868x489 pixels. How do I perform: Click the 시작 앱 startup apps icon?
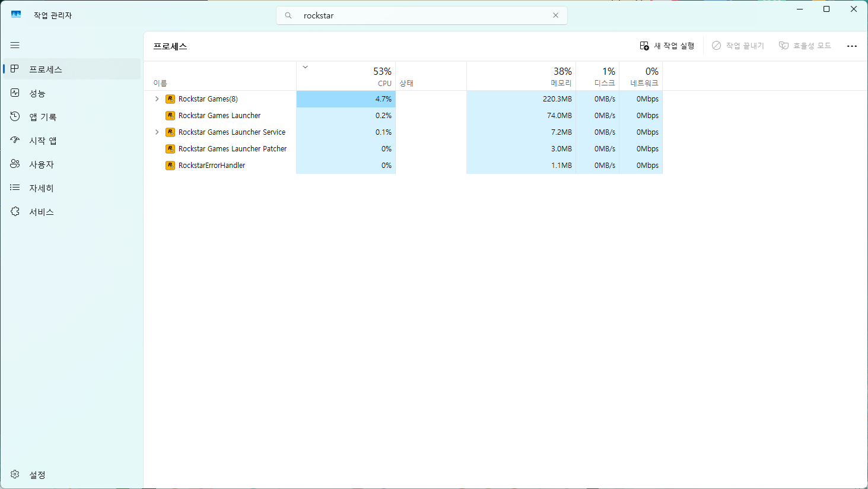[x=15, y=141]
